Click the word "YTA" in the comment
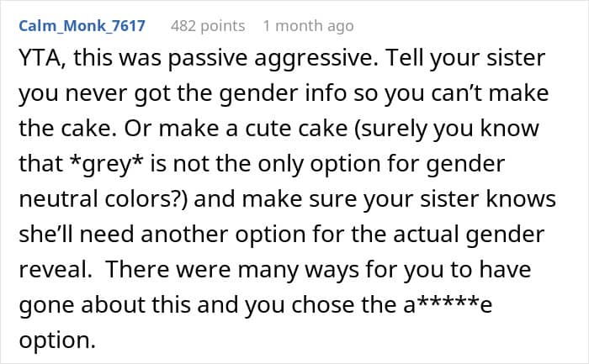 click(x=45, y=61)
